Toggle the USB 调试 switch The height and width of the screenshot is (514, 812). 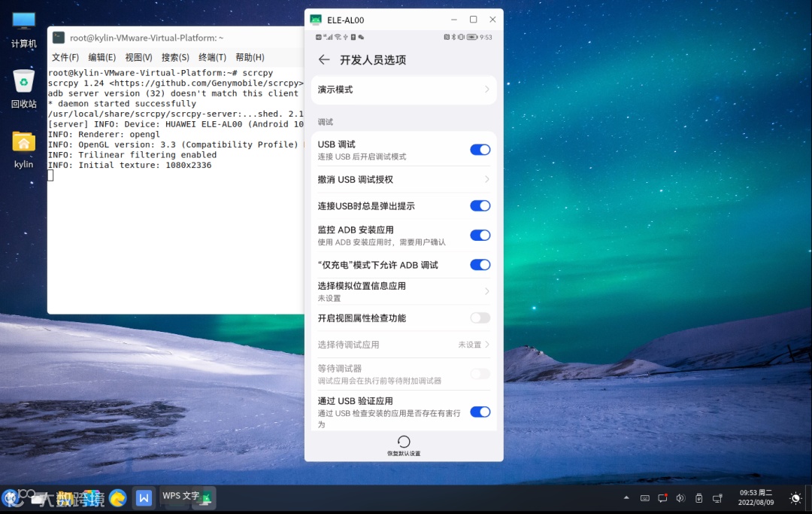point(480,150)
